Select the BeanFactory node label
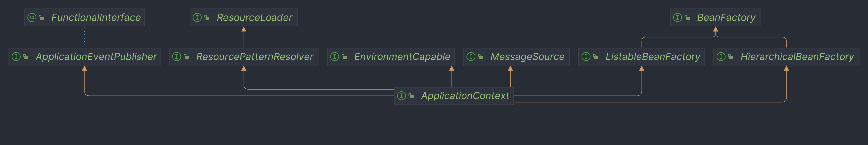Screen dimensions: 868x145 [726, 17]
